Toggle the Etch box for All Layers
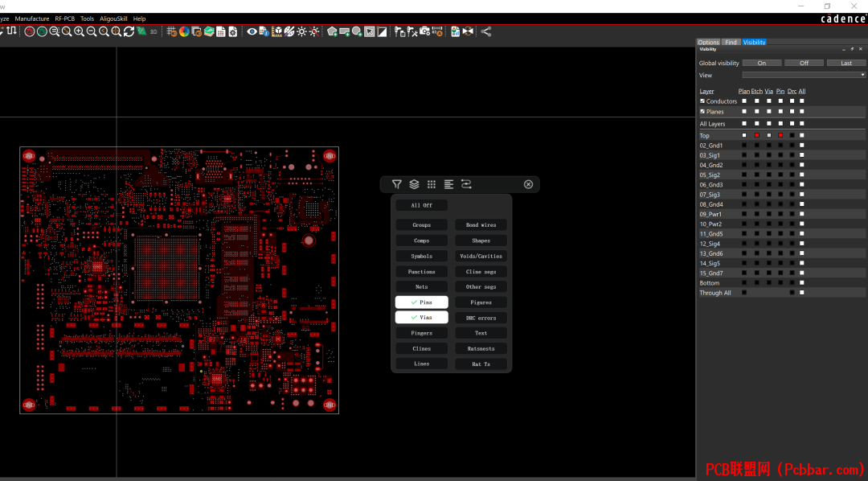868x481 pixels. click(757, 124)
